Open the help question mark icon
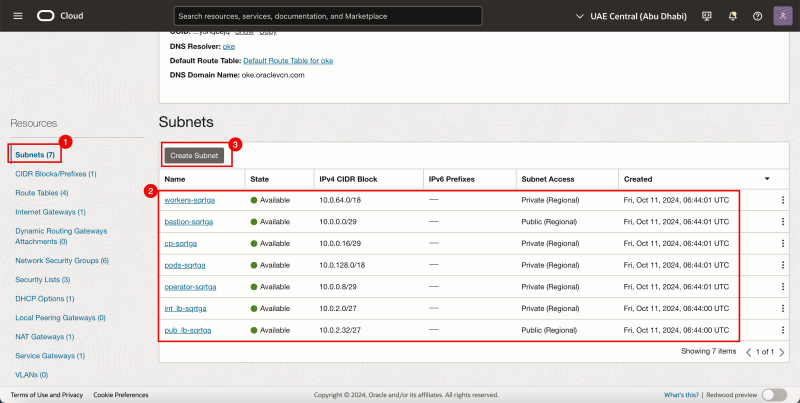The width and height of the screenshot is (800, 403). [757, 16]
